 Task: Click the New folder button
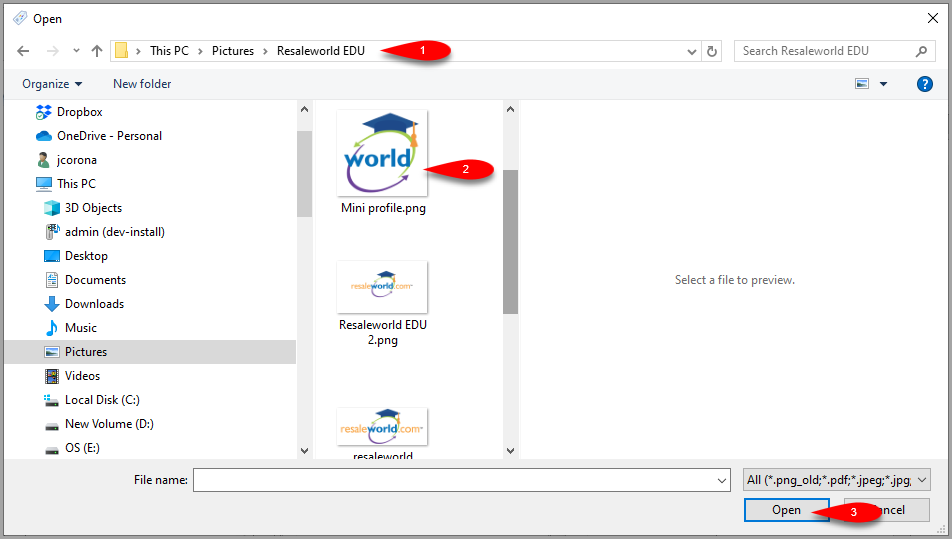[x=142, y=84]
